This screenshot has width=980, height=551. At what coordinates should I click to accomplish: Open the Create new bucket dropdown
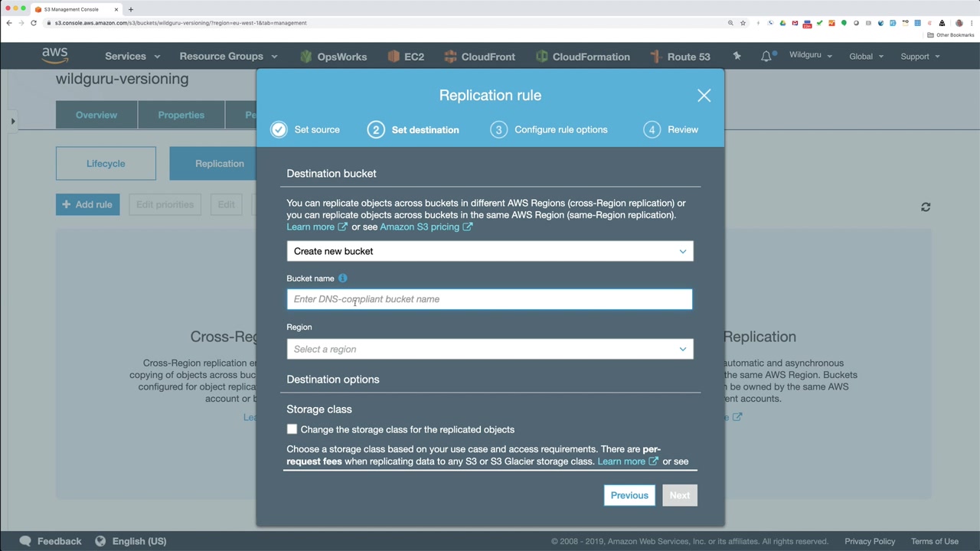[490, 251]
